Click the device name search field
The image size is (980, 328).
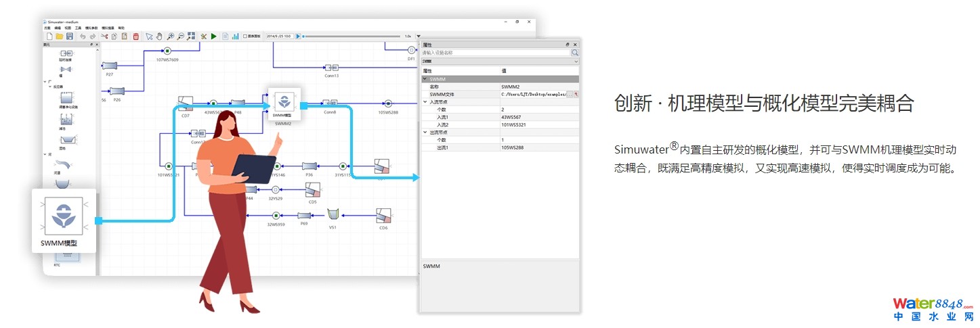coord(494,52)
